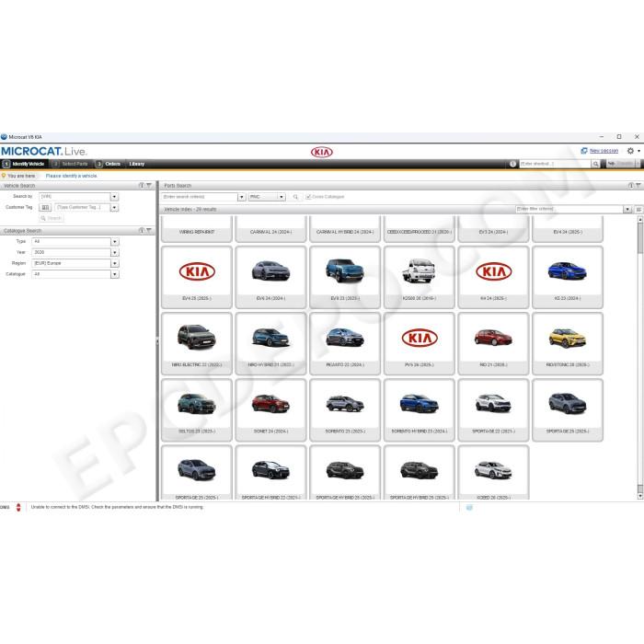The image size is (644, 644).
Task: Click the VIN search input field
Action: pyautogui.click(x=75, y=197)
